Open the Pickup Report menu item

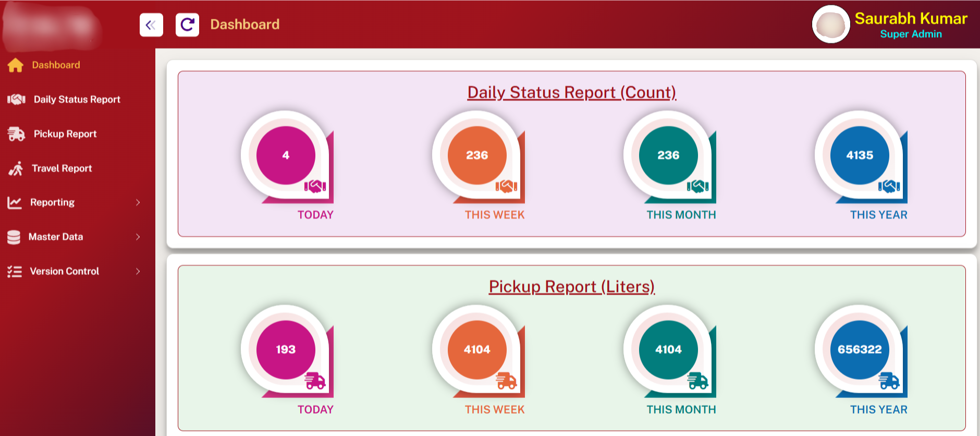65,134
